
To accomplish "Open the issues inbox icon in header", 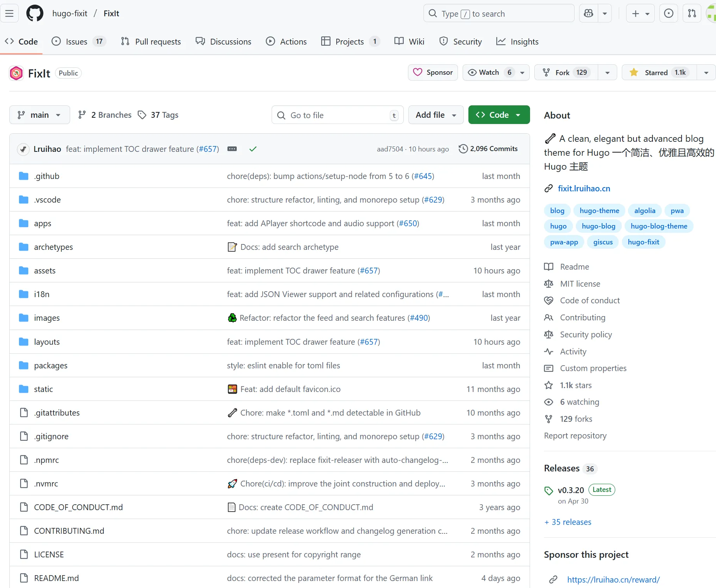I will click(669, 14).
